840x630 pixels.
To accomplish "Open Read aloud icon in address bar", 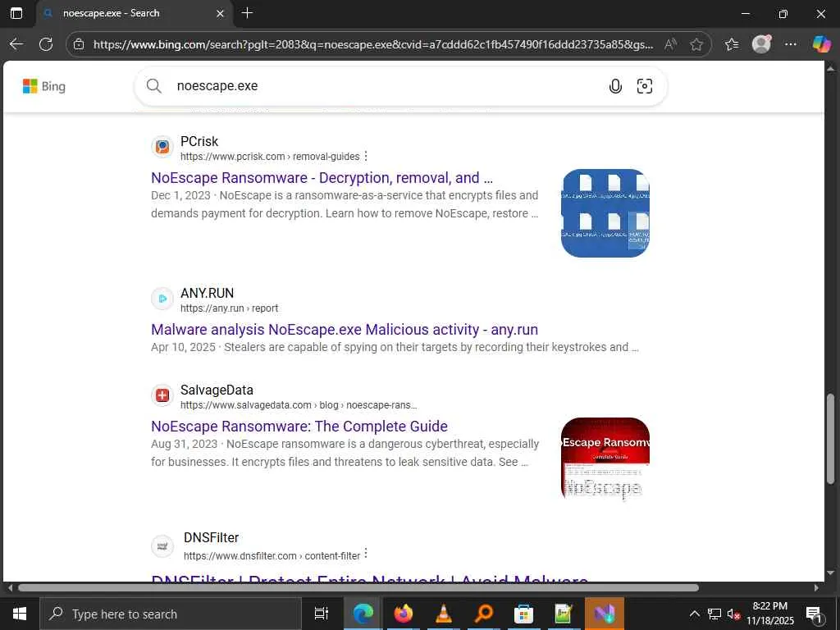I will click(670, 44).
